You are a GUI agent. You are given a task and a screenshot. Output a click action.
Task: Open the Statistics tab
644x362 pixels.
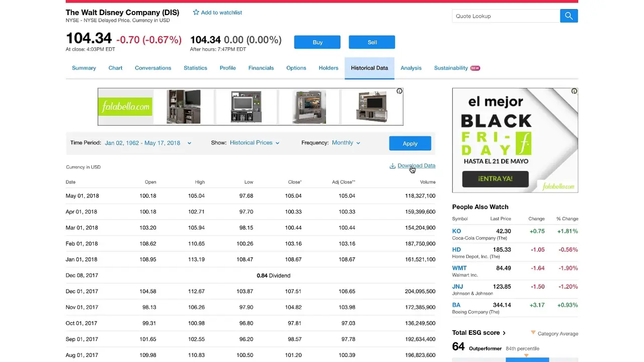point(195,68)
